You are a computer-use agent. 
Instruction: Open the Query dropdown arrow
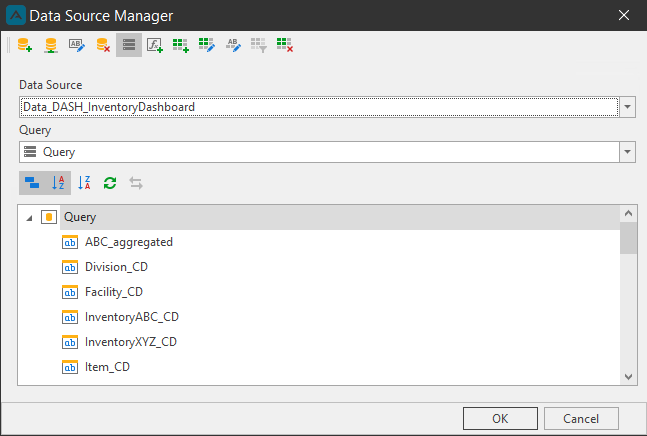click(x=627, y=152)
